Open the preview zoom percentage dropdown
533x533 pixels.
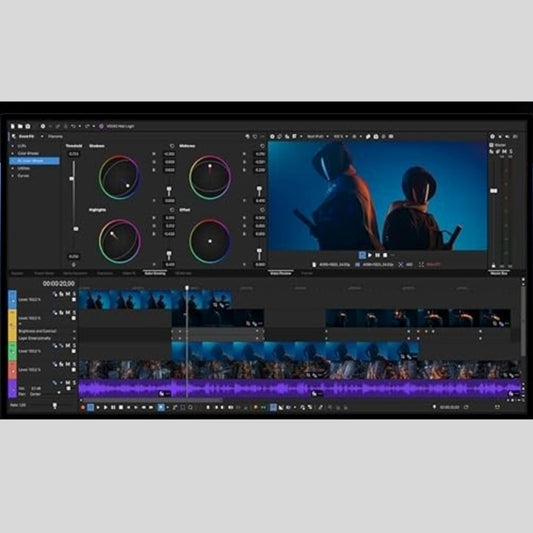[346, 137]
